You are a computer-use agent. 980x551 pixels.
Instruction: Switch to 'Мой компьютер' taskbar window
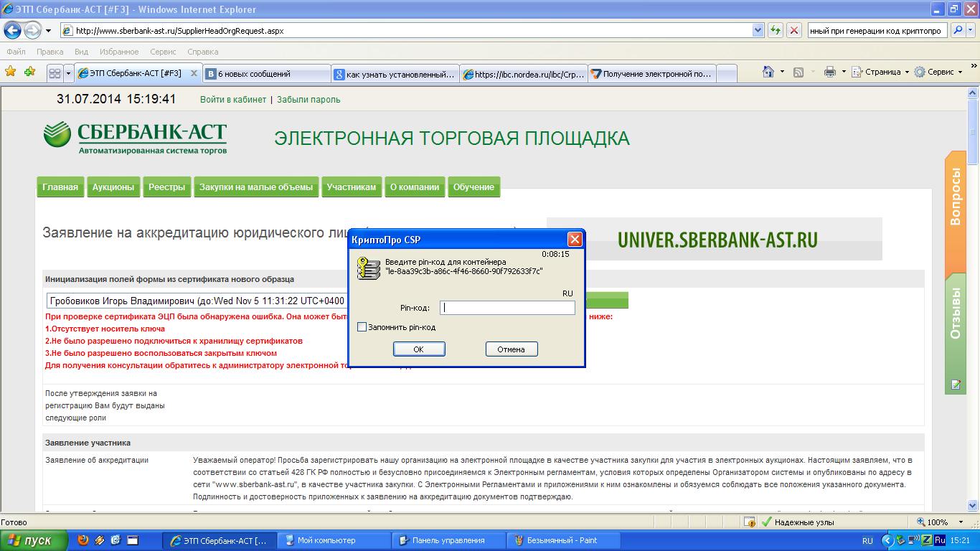334,540
